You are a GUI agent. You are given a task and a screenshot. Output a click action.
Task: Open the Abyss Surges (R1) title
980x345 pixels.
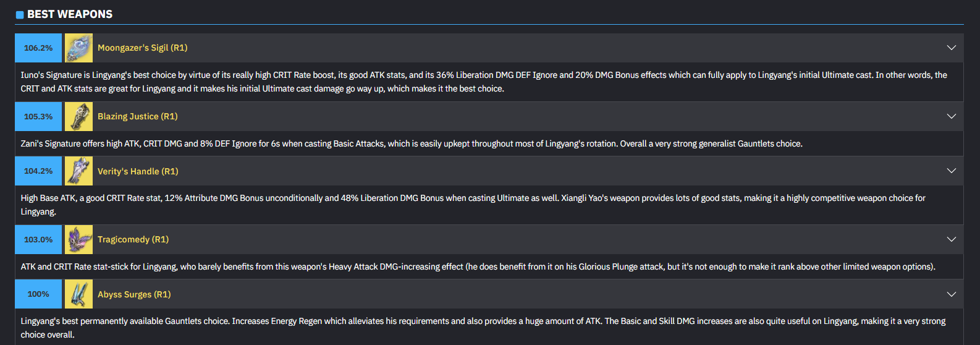(x=134, y=294)
